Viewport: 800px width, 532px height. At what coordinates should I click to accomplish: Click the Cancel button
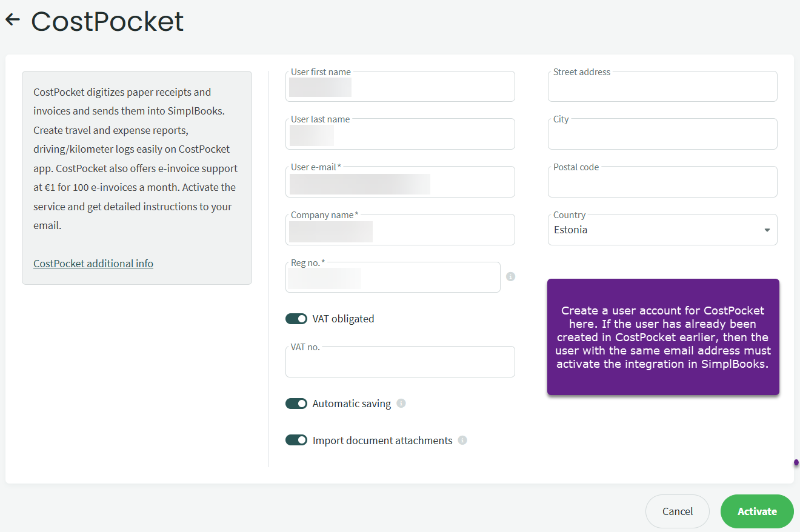677,511
